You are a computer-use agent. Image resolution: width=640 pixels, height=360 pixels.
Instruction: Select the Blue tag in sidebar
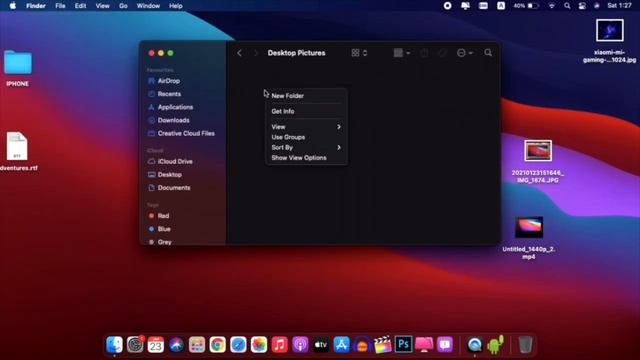click(160, 229)
